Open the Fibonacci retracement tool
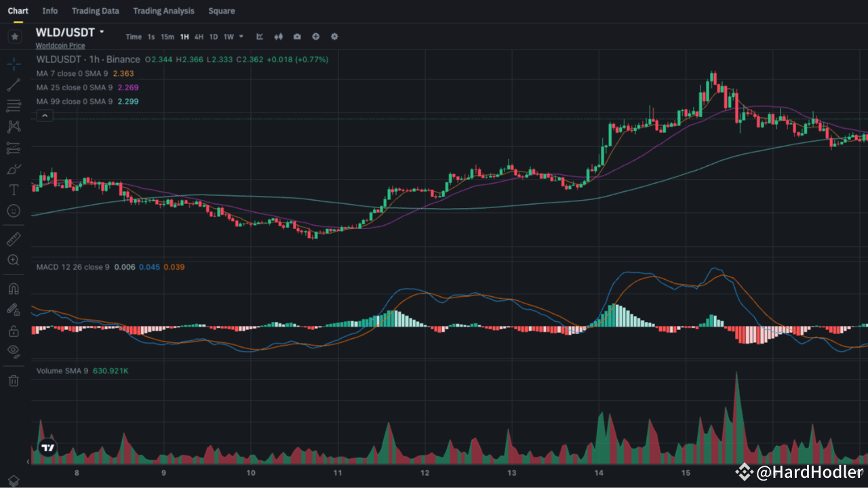 (x=14, y=106)
